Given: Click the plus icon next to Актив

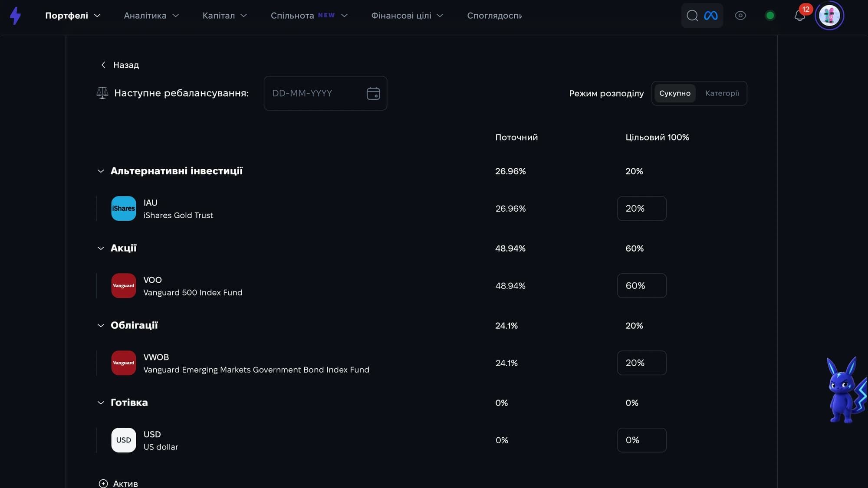Looking at the screenshot, I should pyautogui.click(x=103, y=484).
